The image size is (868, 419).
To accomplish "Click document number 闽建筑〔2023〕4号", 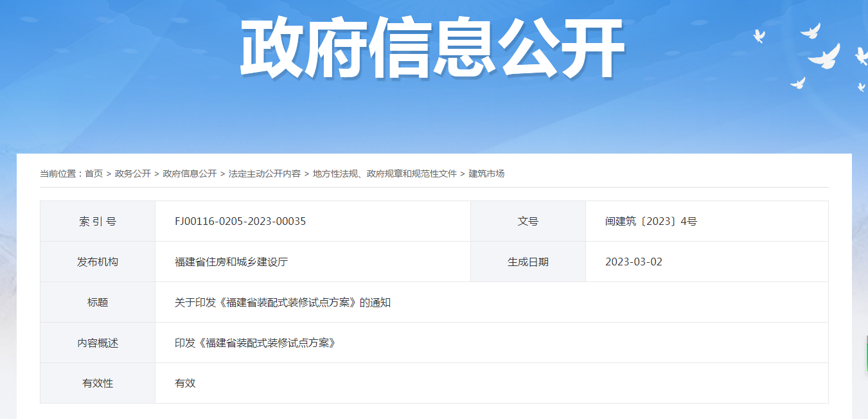I will tap(651, 221).
